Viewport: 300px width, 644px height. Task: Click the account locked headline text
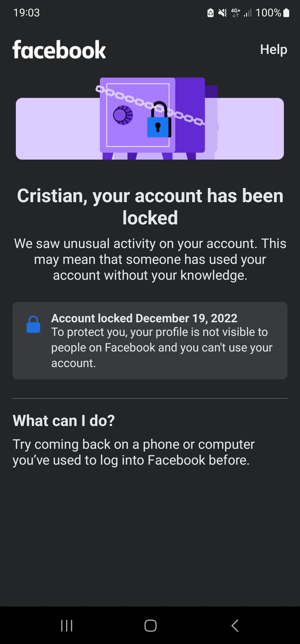[150, 206]
